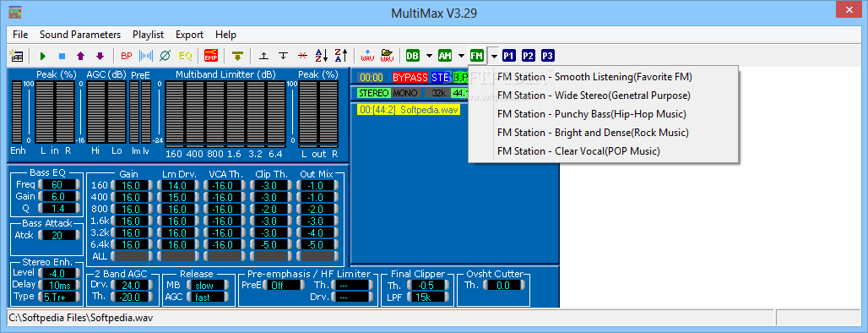Click the green FM preset icon
Screen dimensions: 868x333
476,56
